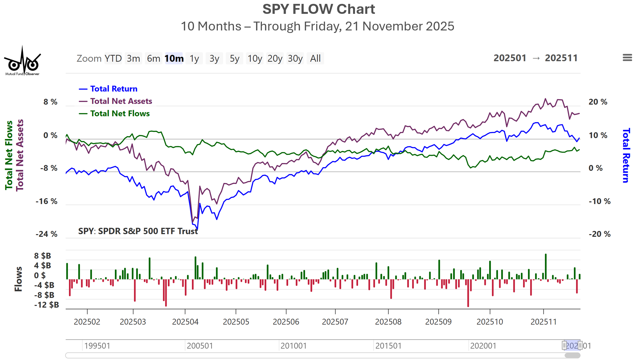The width and height of the screenshot is (636, 364).
Task: Select the 30y zoom range
Action: point(295,58)
